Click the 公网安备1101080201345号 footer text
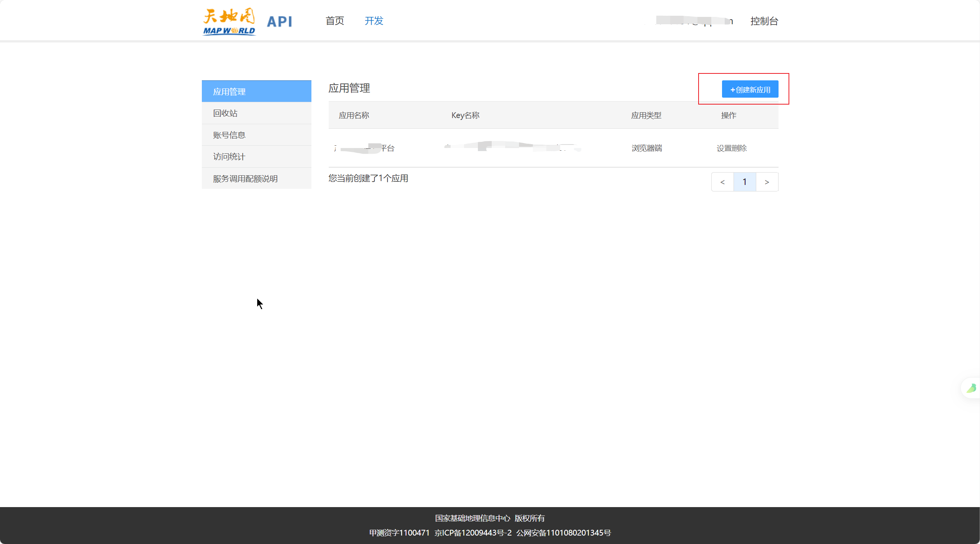The image size is (980, 544). (563, 532)
